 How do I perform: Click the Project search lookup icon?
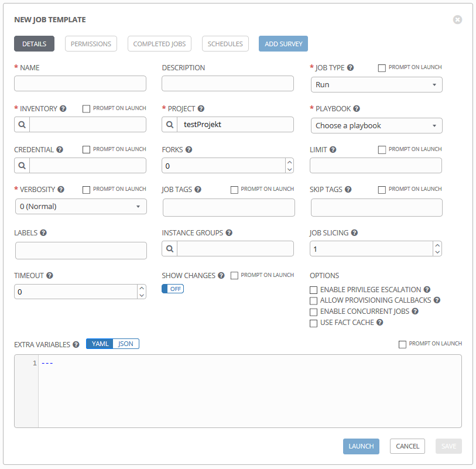coord(170,125)
